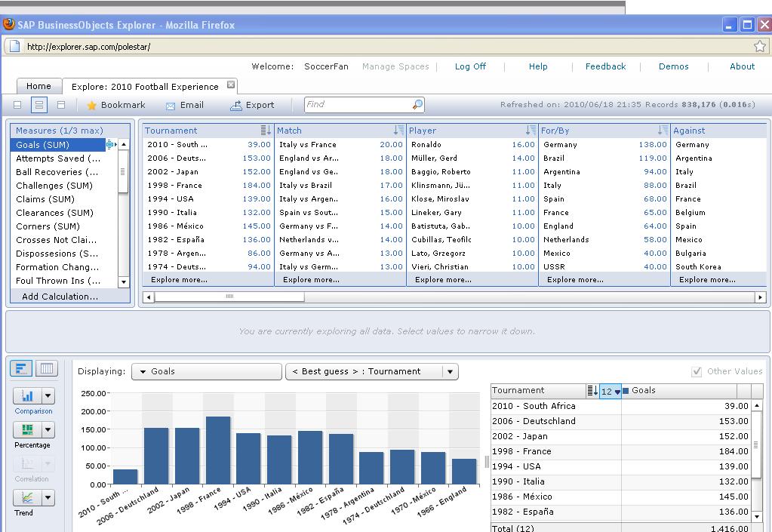This screenshot has height=532, width=772.
Task: Click the 1998 - France chart bar
Action: [x=218, y=451]
